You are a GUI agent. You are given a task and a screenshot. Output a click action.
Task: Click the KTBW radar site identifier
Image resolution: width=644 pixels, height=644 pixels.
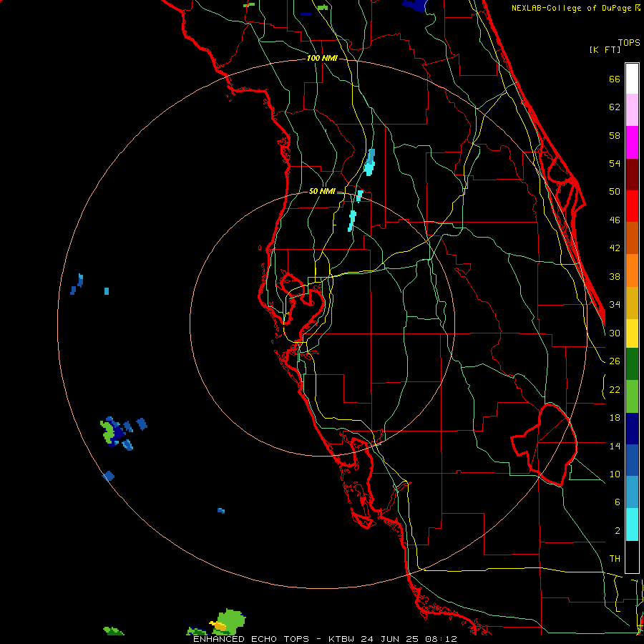click(x=341, y=639)
